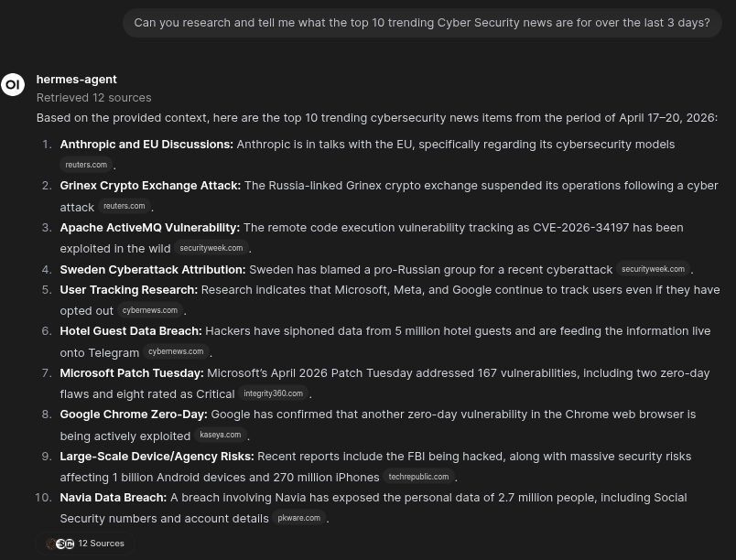Click the user's cybersecurity question bubble
Screen dimensions: 736x560
(422, 22)
